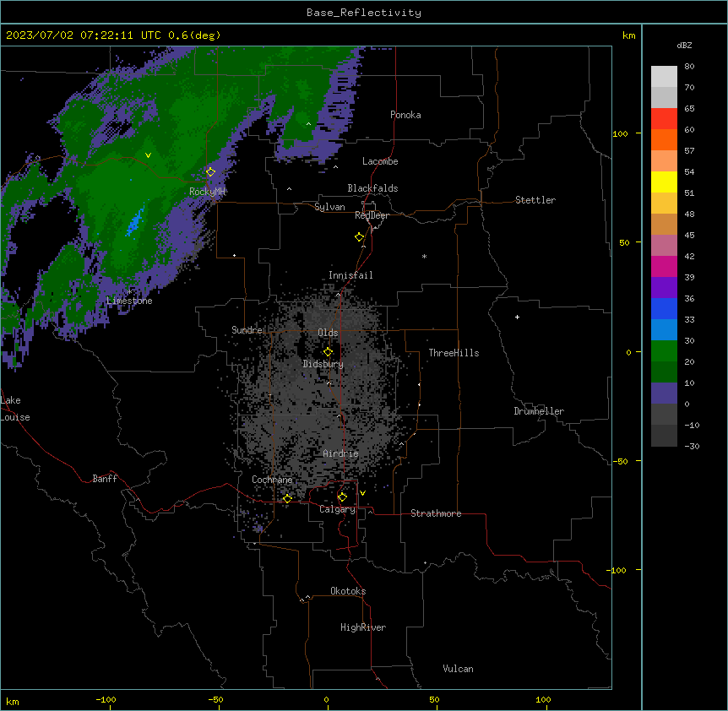Select the Ponoka city label
Image resolution: width=728 pixels, height=711 pixels.
tap(405, 115)
